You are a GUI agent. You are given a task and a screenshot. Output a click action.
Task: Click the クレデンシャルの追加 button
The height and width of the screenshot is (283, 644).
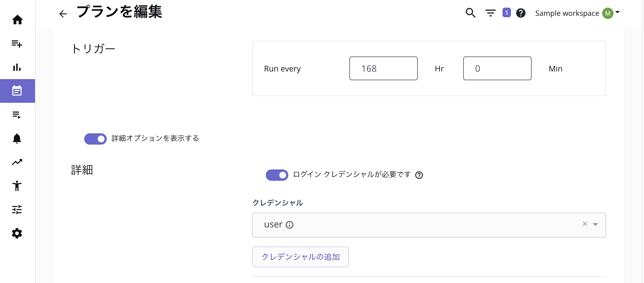pos(300,257)
